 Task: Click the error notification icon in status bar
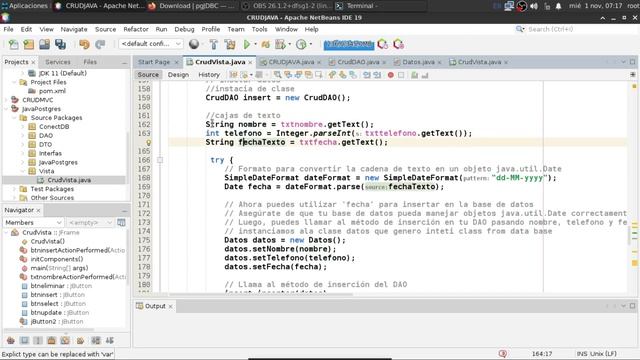click(x=502, y=354)
